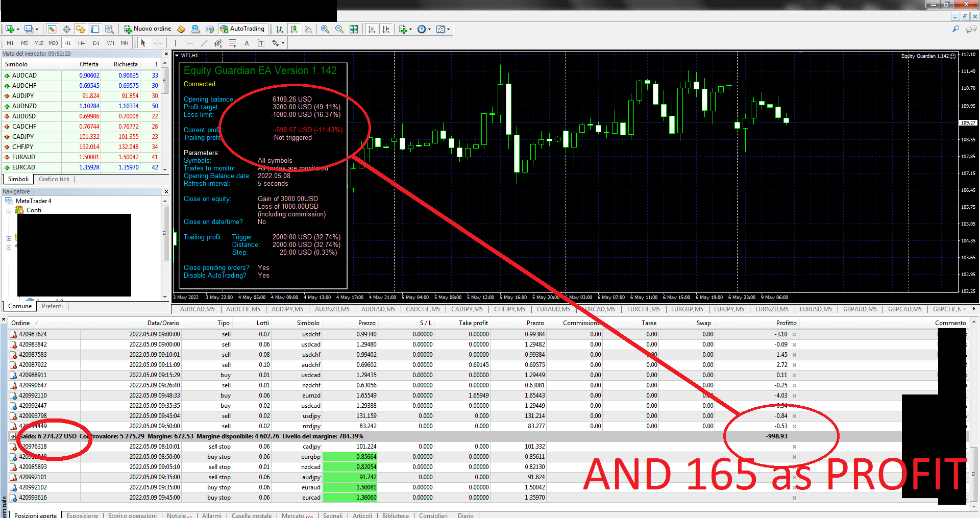This screenshot has height=518, width=980.
Task: Open the chat bubbles icon
Action: [x=971, y=29]
